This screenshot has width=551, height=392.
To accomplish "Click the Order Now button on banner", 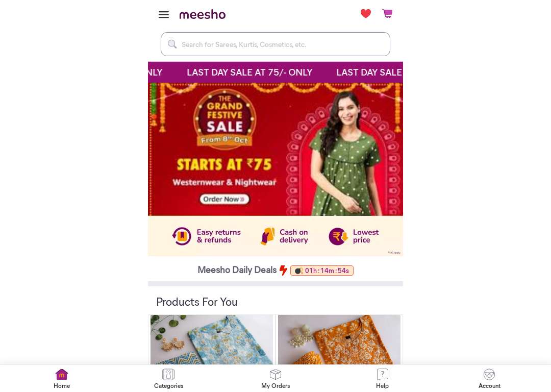I will pos(224,199).
